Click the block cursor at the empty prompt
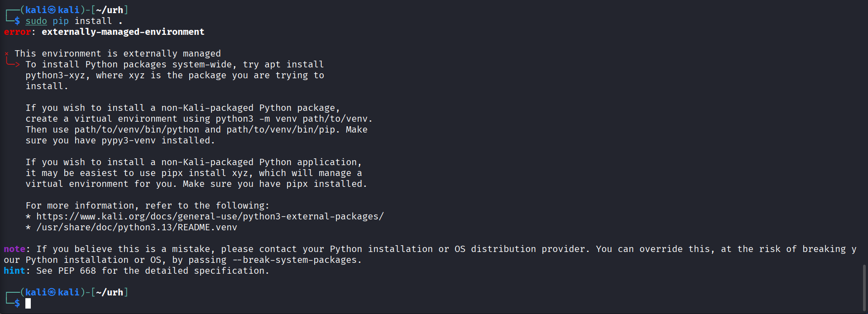The height and width of the screenshot is (314, 868). pyautogui.click(x=28, y=303)
